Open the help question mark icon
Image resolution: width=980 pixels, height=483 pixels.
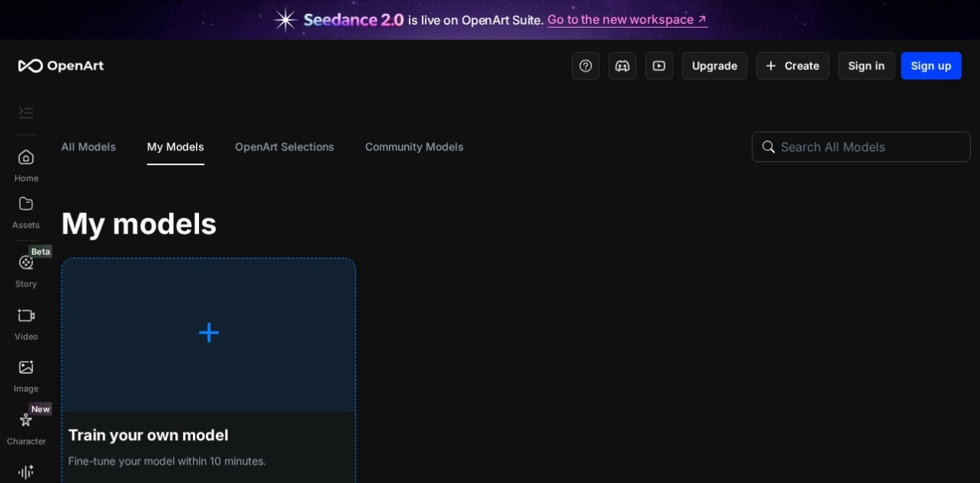(x=586, y=66)
